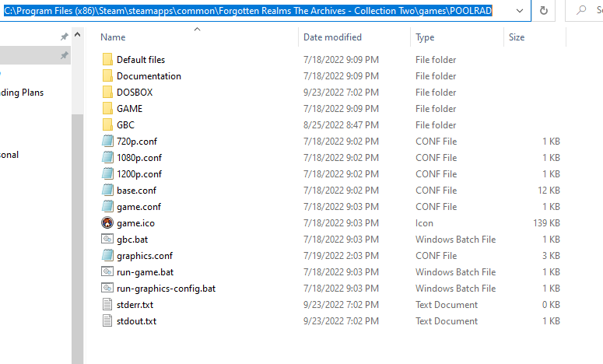
Task: Select the 'GAME' folder name
Action: (130, 109)
